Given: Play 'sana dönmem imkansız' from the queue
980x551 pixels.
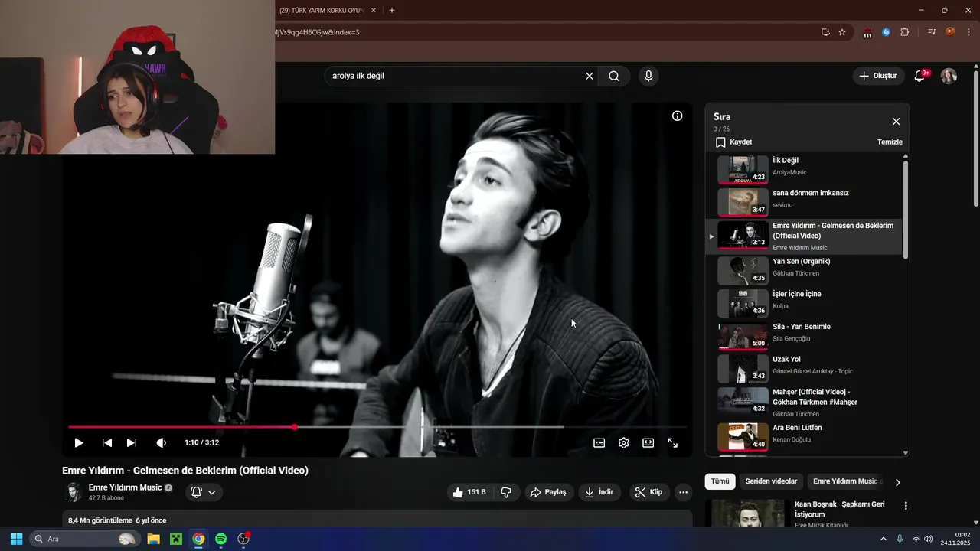Looking at the screenshot, I should [x=805, y=202].
